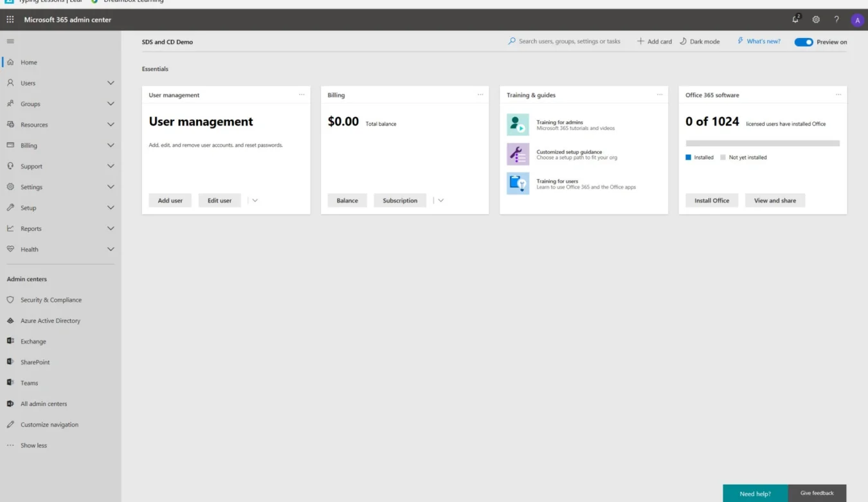Open Billing card ellipsis menu
The height and width of the screenshot is (502, 868).
pyautogui.click(x=480, y=95)
